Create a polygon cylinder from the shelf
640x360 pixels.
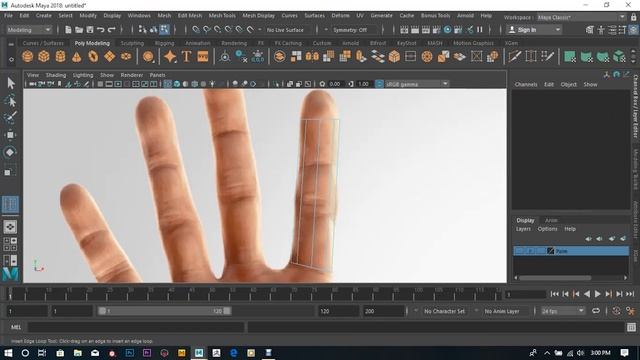[60, 56]
